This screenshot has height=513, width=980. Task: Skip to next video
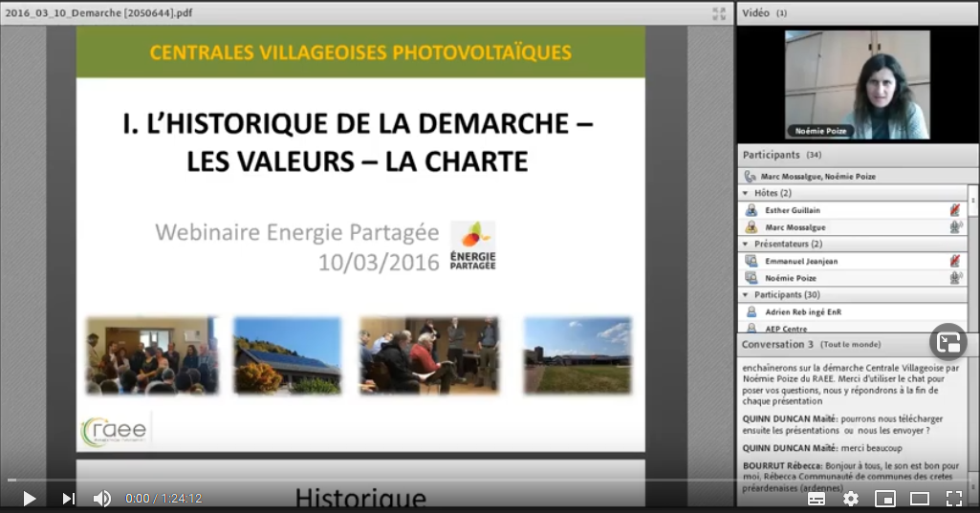(68, 498)
